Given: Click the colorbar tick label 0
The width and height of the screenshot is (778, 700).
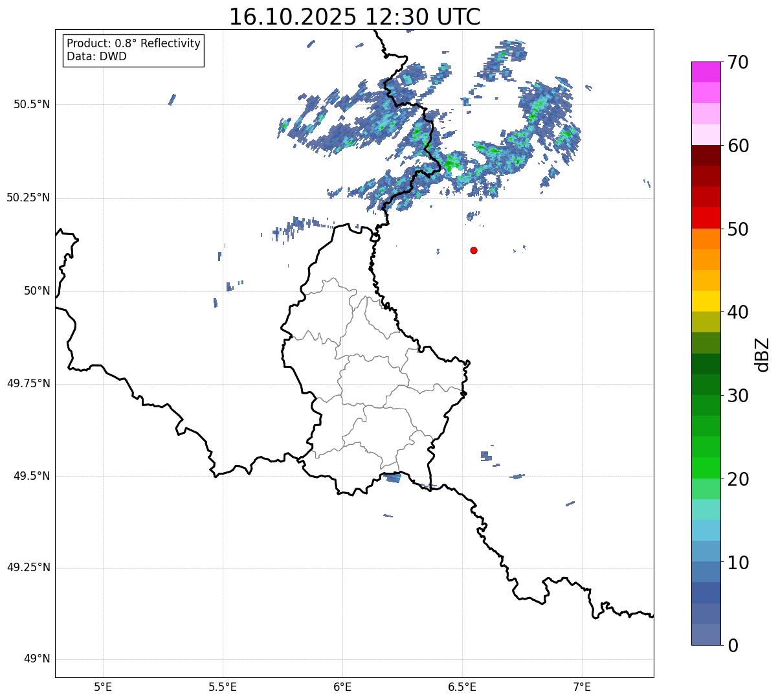Looking at the screenshot, I should tap(733, 646).
